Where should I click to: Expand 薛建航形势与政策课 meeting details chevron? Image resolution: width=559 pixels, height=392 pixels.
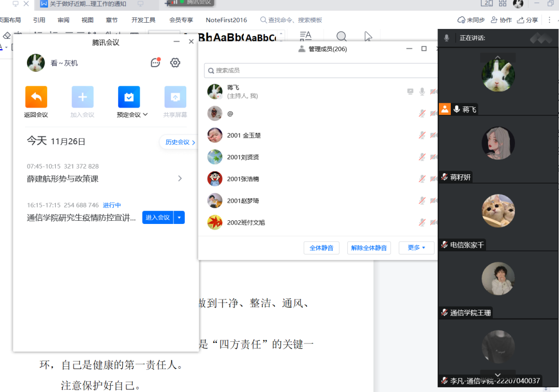click(180, 178)
